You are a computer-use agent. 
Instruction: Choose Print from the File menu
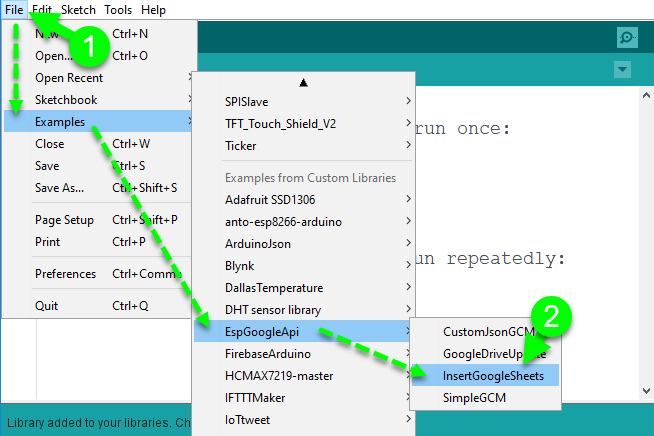pos(98,242)
